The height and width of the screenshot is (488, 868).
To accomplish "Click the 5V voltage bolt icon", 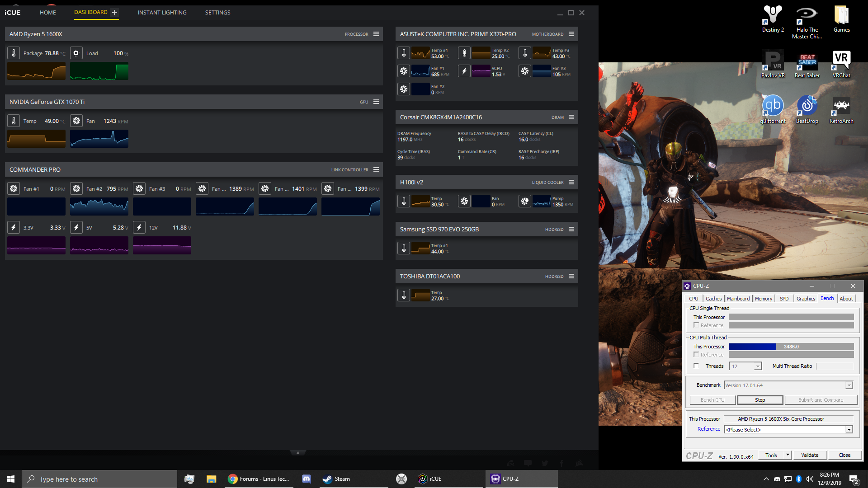I will pos(76,228).
